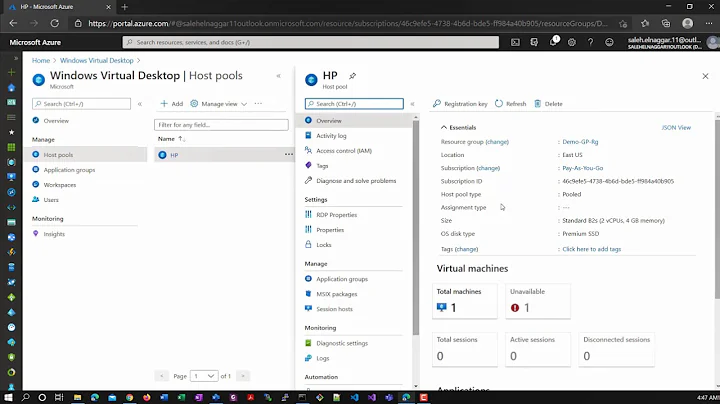Collapse the Essentials section
The width and height of the screenshot is (720, 404).
tap(444, 128)
